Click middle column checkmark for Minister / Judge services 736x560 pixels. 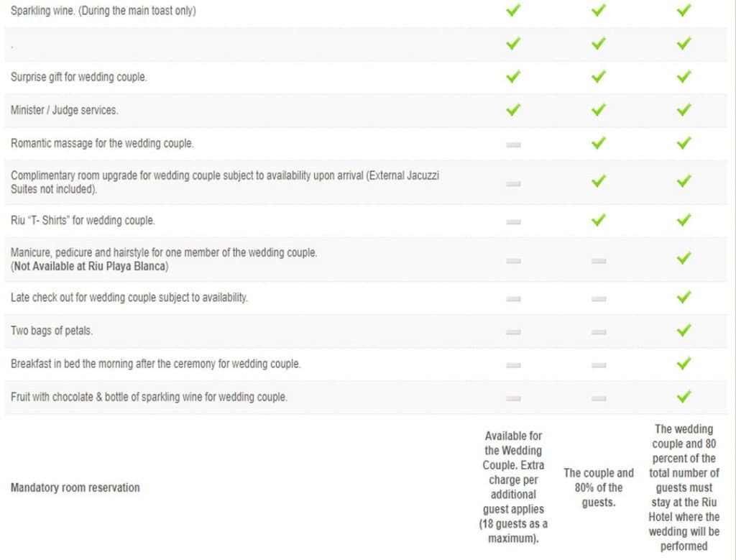coord(598,109)
